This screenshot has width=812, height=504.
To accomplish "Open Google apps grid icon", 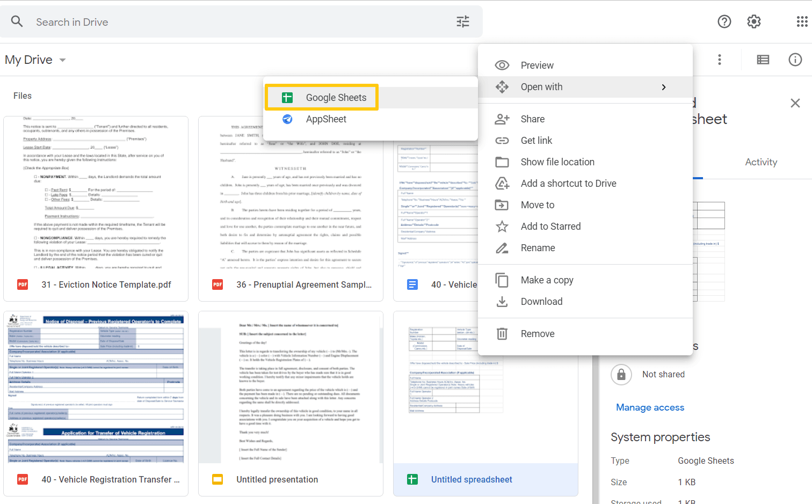I will (802, 21).
